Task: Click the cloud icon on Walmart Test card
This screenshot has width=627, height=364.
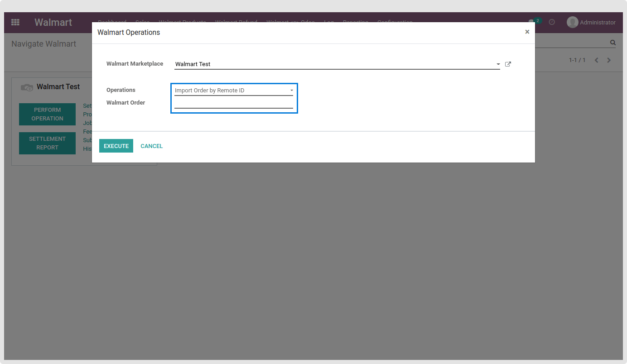Action: coord(27,87)
